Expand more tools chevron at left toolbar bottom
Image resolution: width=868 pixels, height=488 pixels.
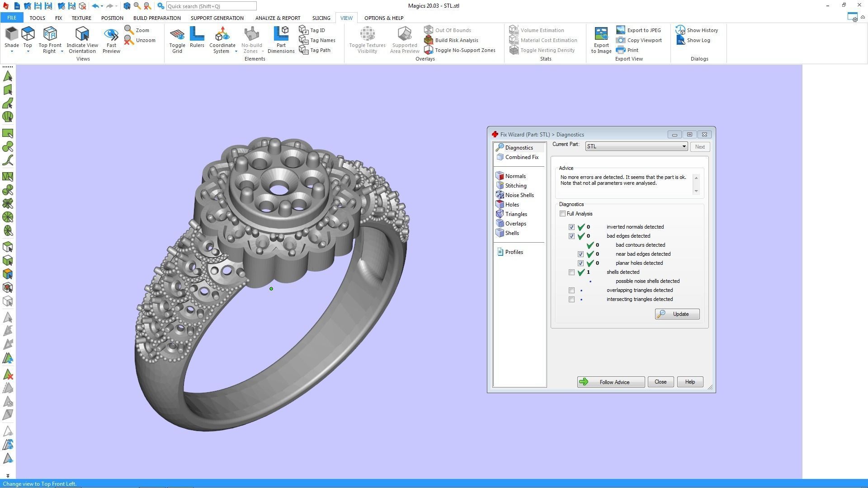[8, 475]
